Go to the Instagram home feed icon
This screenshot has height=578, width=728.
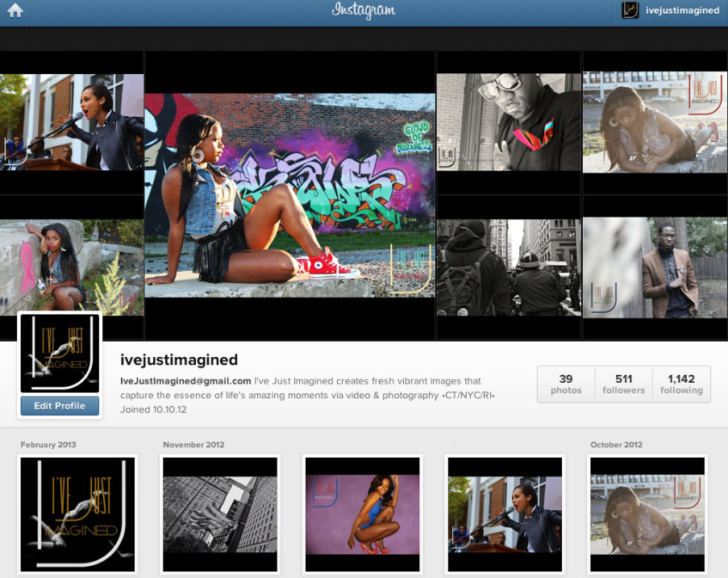(15, 10)
